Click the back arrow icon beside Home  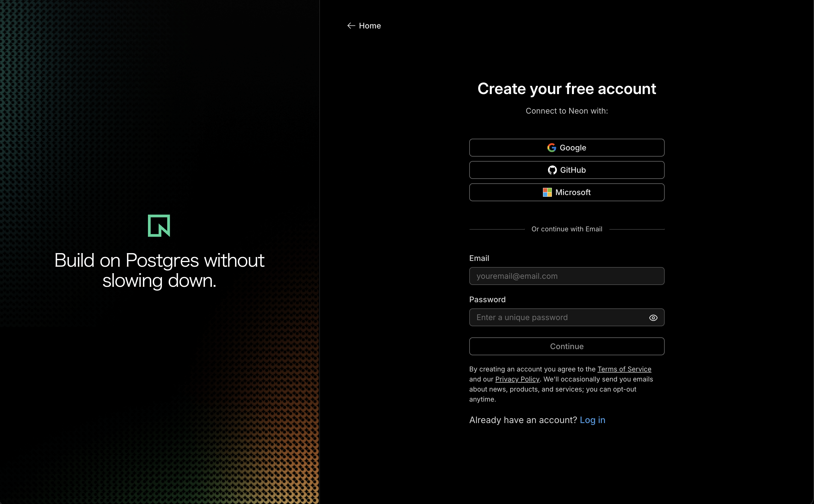tap(351, 26)
